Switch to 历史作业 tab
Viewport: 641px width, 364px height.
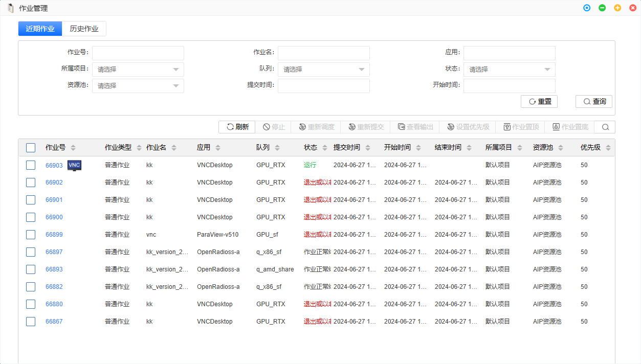tap(84, 29)
